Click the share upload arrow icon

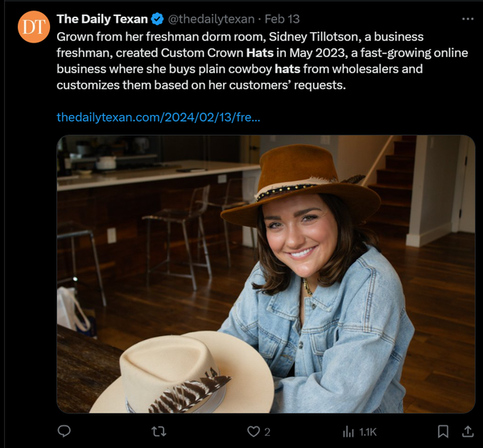click(x=467, y=432)
